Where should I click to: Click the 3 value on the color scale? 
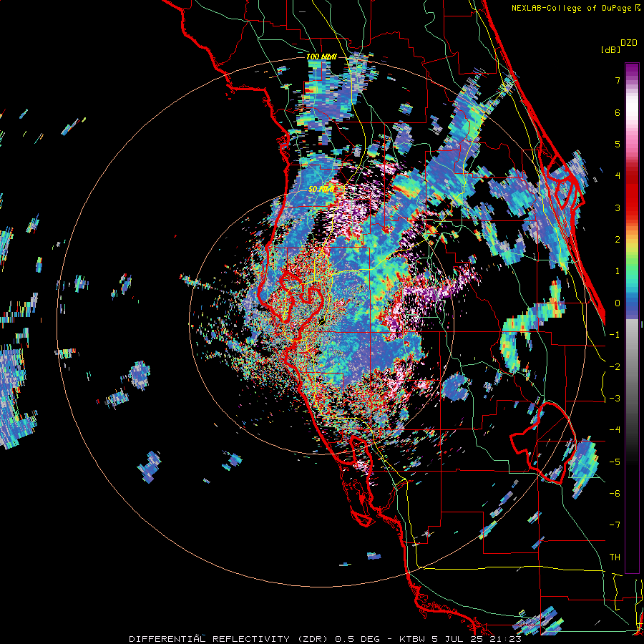click(618, 208)
